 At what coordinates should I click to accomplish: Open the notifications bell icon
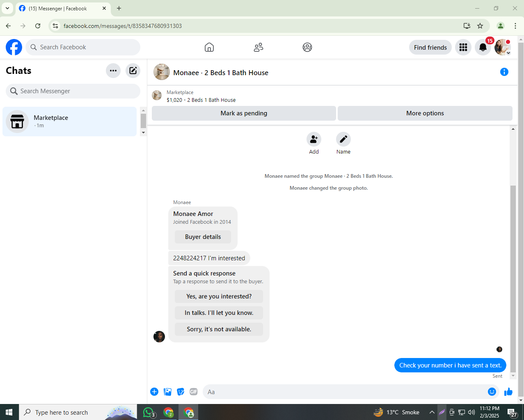tap(483, 47)
